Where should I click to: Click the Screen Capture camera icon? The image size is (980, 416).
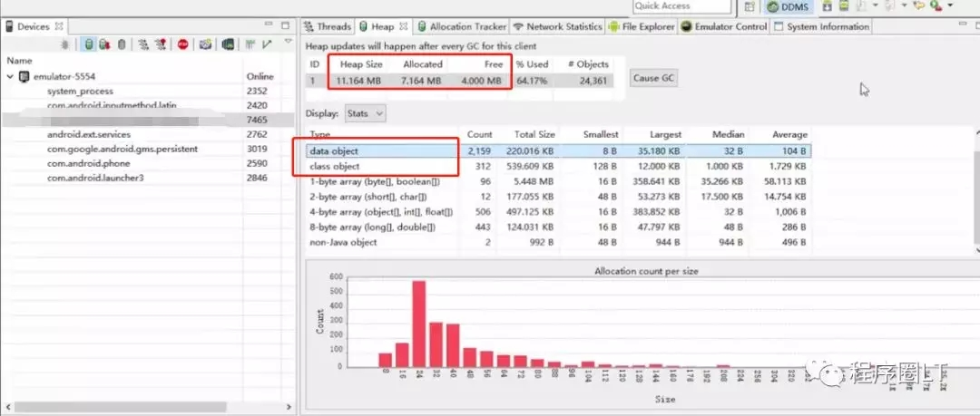click(x=206, y=44)
